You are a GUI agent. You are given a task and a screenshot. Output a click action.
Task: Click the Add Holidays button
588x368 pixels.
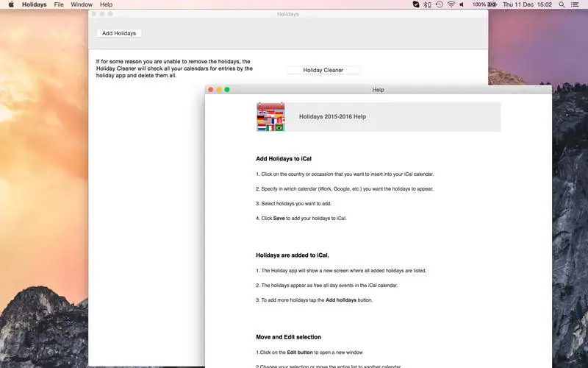point(119,33)
